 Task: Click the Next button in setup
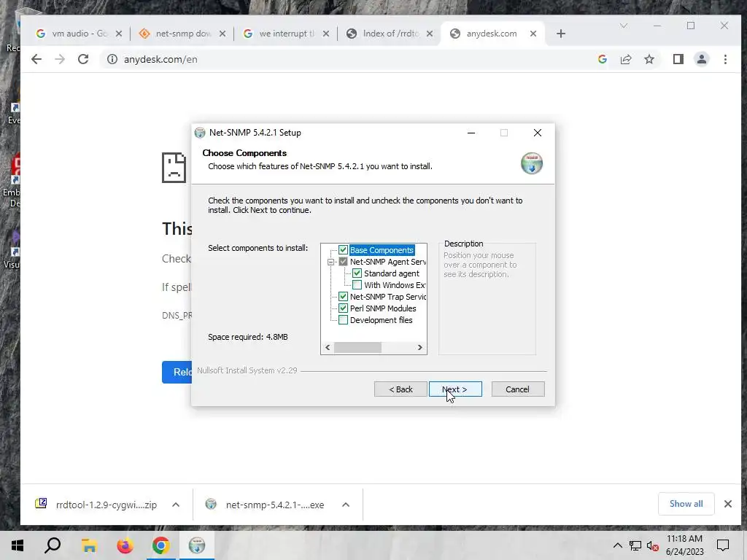tap(455, 389)
